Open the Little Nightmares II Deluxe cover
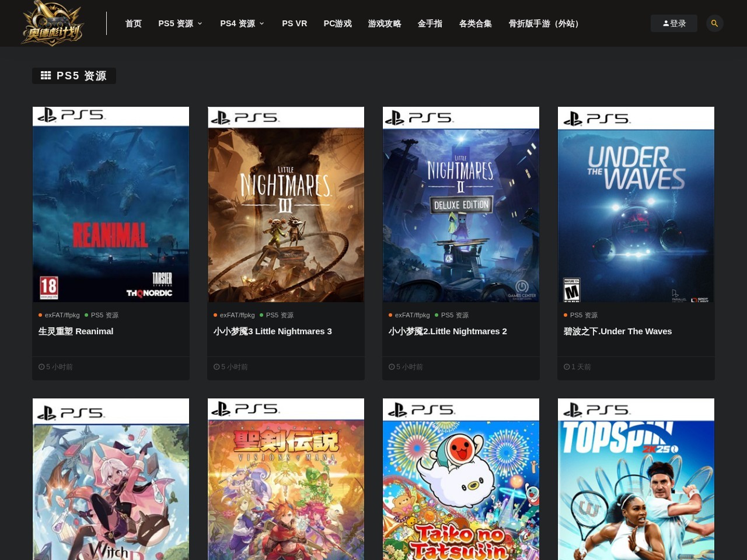Viewport: 747px width, 560px height. pyautogui.click(x=461, y=204)
